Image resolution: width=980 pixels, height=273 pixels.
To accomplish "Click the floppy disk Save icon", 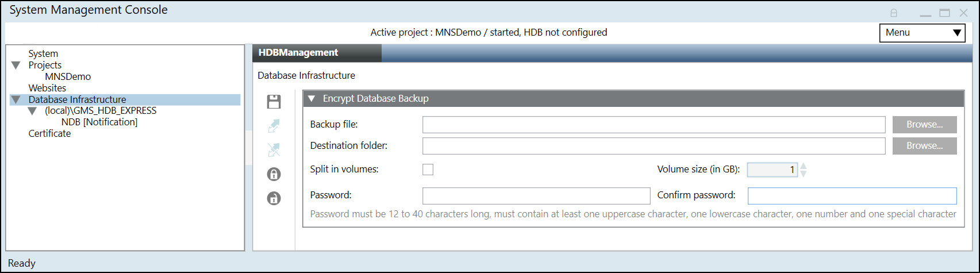I will pyautogui.click(x=274, y=102).
